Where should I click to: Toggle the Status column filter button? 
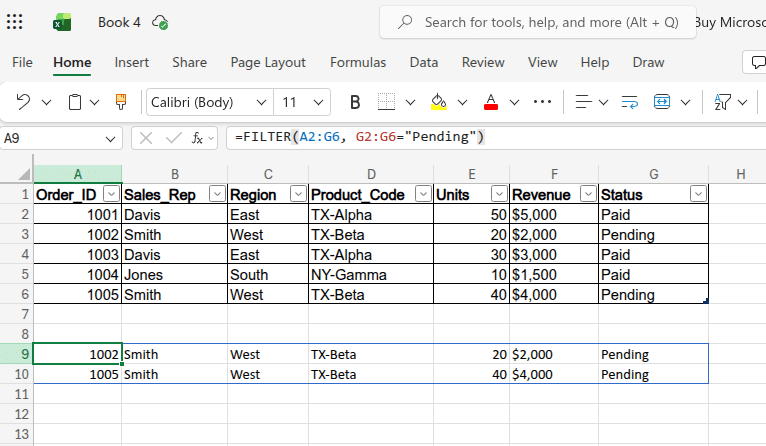[x=698, y=194]
